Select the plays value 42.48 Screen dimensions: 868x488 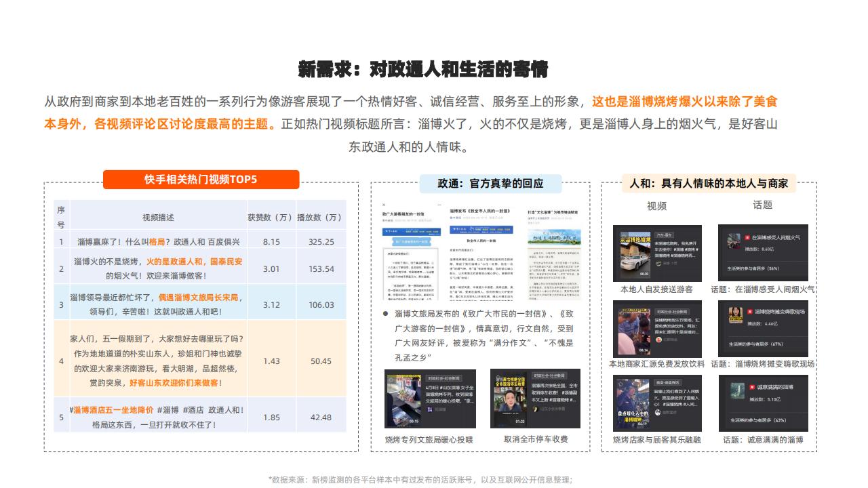321,418
